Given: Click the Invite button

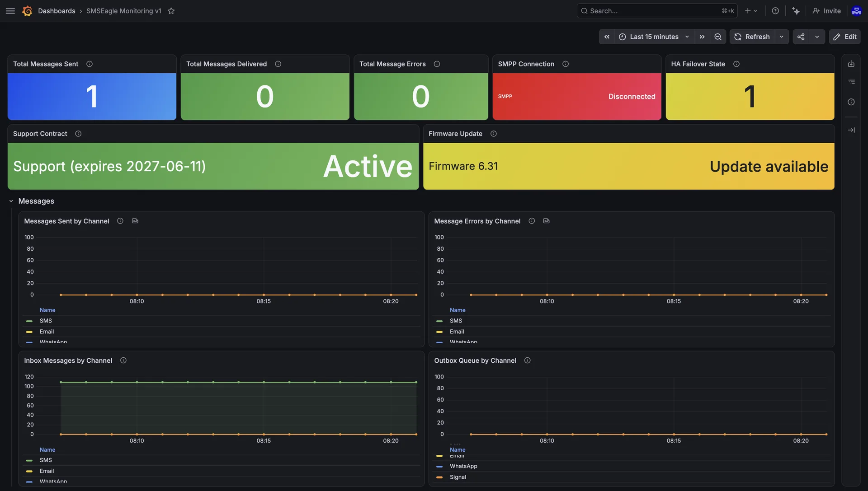Looking at the screenshot, I should pos(826,11).
